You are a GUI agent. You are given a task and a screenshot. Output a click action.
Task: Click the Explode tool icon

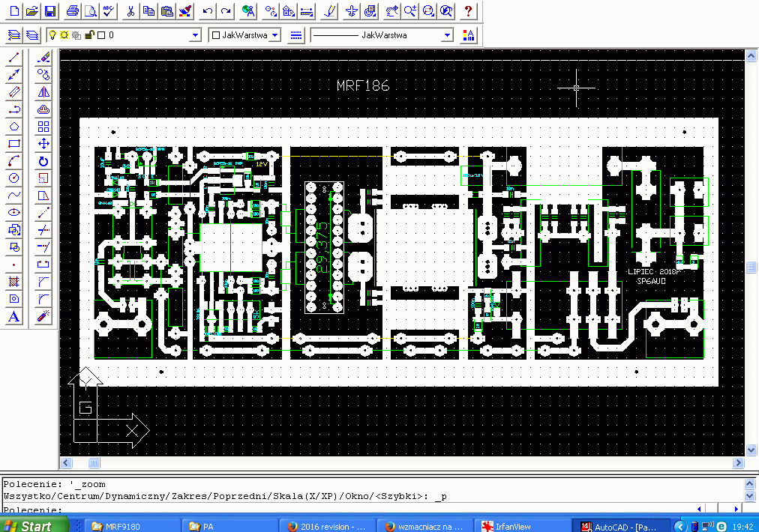pyautogui.click(x=43, y=317)
